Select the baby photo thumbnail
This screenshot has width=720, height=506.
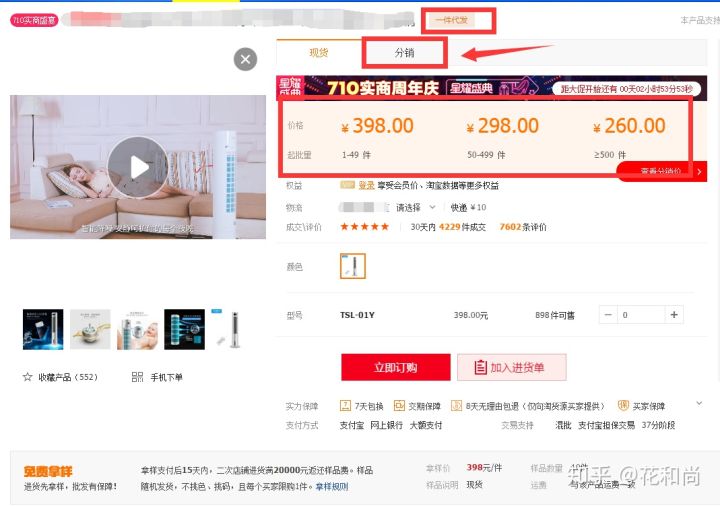pyautogui.click(x=137, y=330)
